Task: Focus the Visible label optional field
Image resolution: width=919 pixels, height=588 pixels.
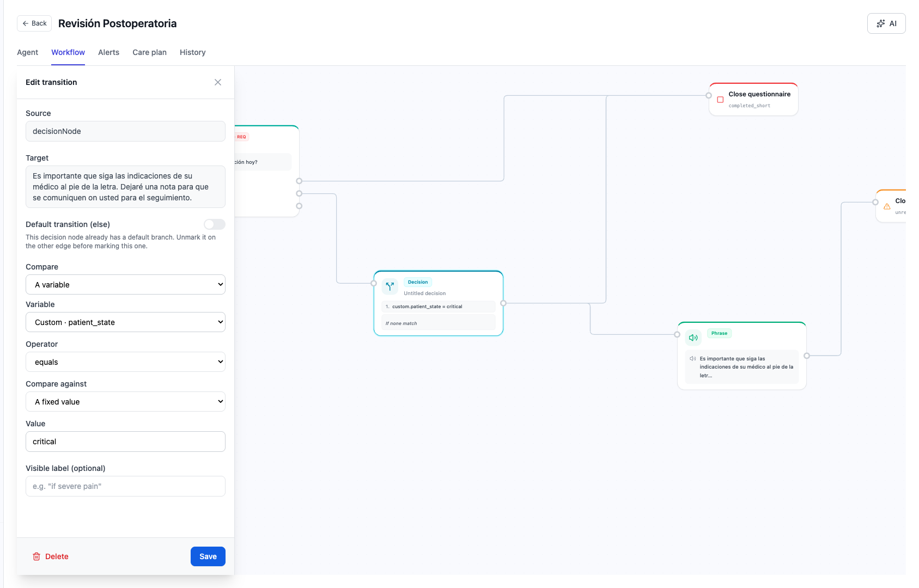Action: 125,486
